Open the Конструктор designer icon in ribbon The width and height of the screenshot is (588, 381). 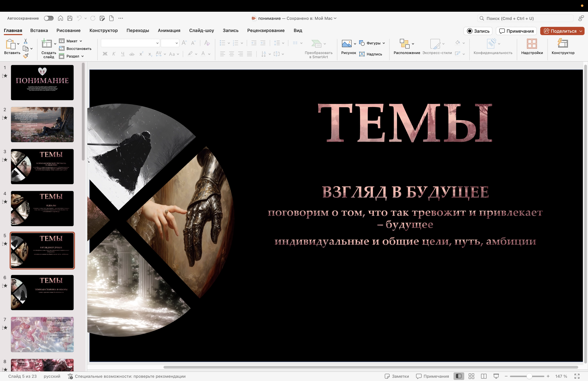tap(563, 43)
